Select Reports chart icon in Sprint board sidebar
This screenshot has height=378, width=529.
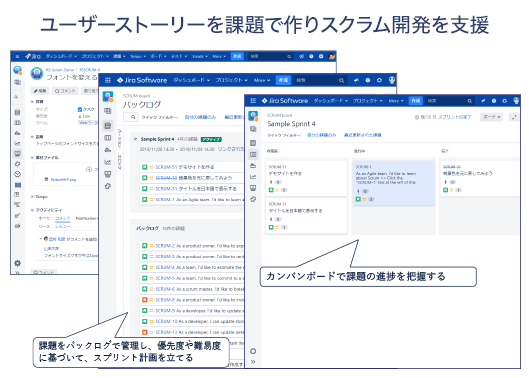click(253, 177)
